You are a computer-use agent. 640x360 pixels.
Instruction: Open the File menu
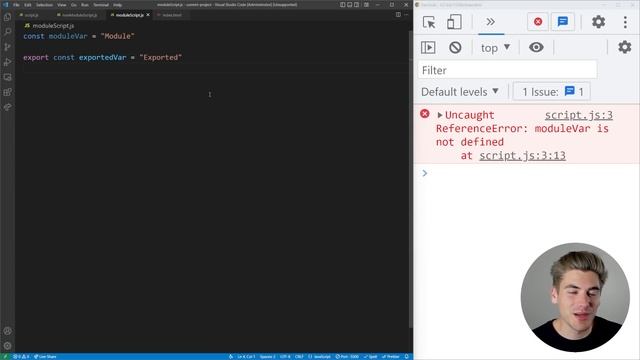point(16,5)
